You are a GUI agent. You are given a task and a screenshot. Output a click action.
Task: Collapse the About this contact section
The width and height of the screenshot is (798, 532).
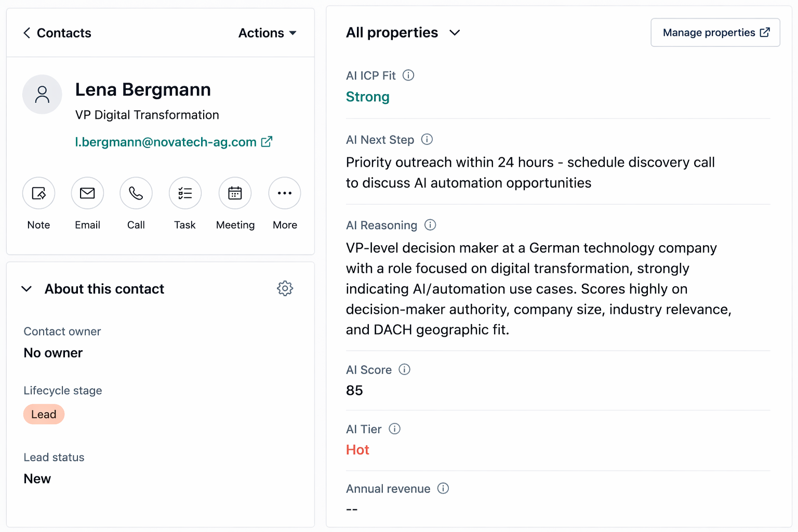click(x=26, y=289)
